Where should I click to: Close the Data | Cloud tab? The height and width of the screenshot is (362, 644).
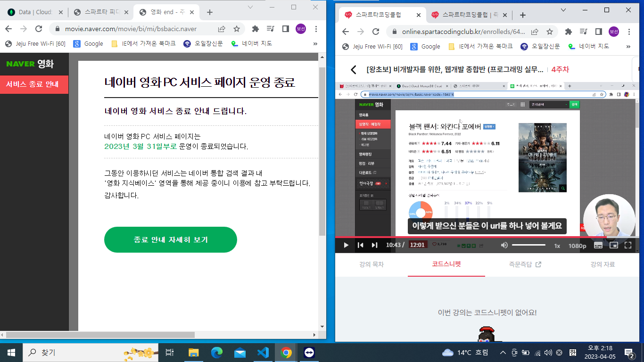[x=60, y=12]
